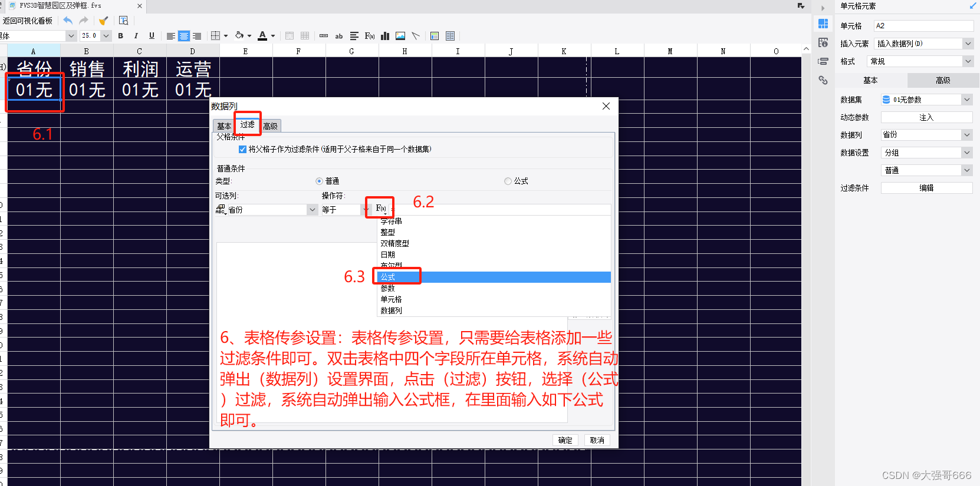Expand the 省份 selectable column dropdown
This screenshot has width=980, height=486.
click(x=312, y=210)
